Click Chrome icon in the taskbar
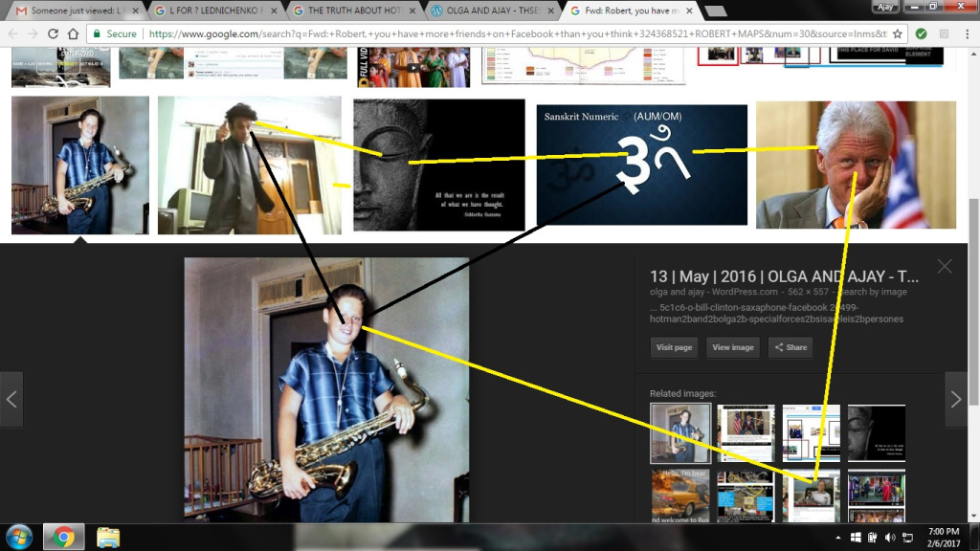Image resolution: width=980 pixels, height=551 pixels. click(63, 538)
